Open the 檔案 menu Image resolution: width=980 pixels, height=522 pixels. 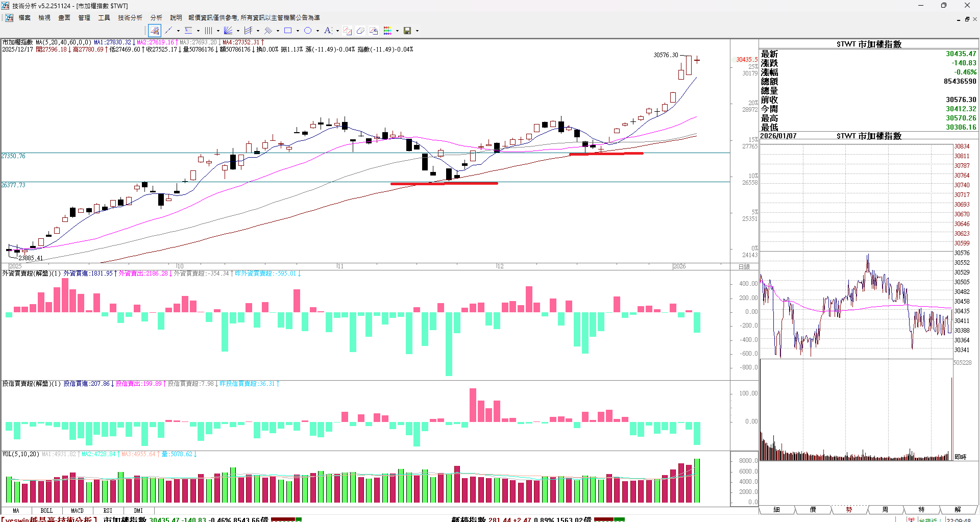click(24, 18)
